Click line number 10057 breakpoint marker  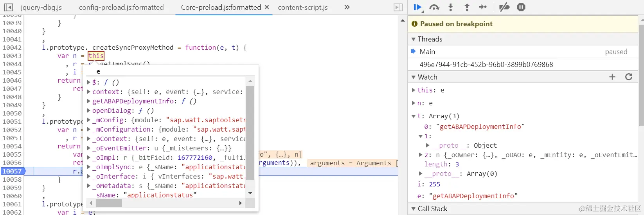point(13,171)
